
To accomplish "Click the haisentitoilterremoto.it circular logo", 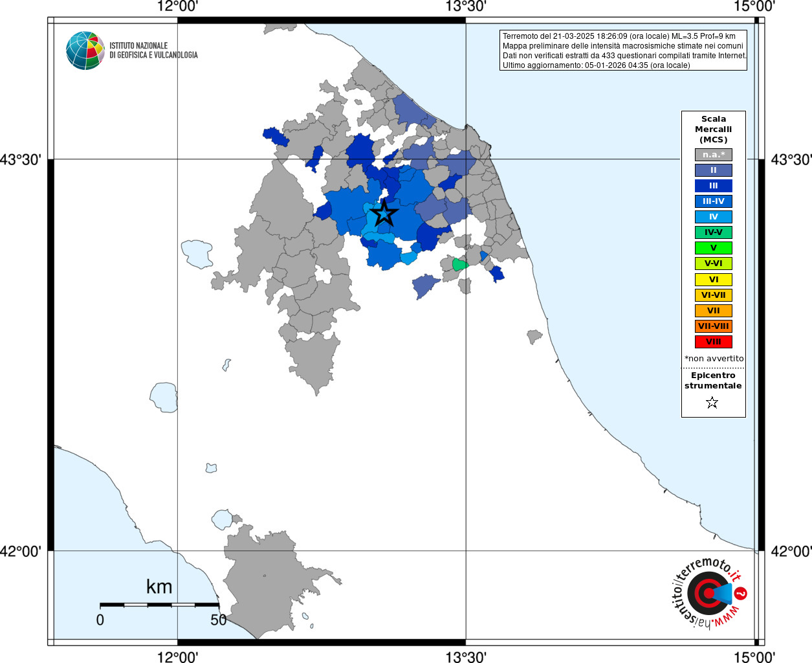I will click(x=710, y=593).
